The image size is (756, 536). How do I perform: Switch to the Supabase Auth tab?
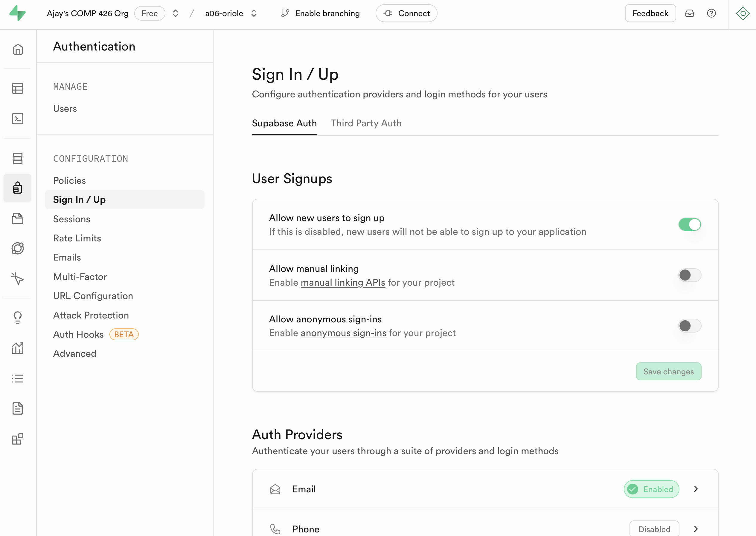(284, 123)
